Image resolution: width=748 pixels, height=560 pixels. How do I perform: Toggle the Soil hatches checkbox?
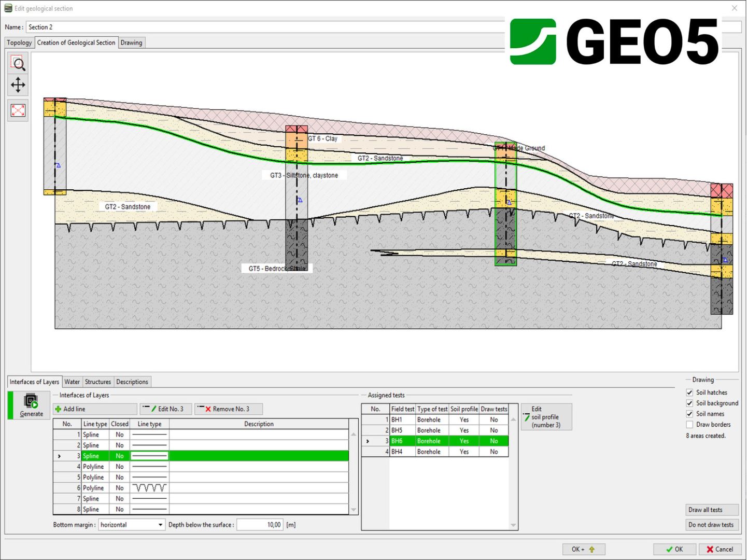pyautogui.click(x=689, y=393)
